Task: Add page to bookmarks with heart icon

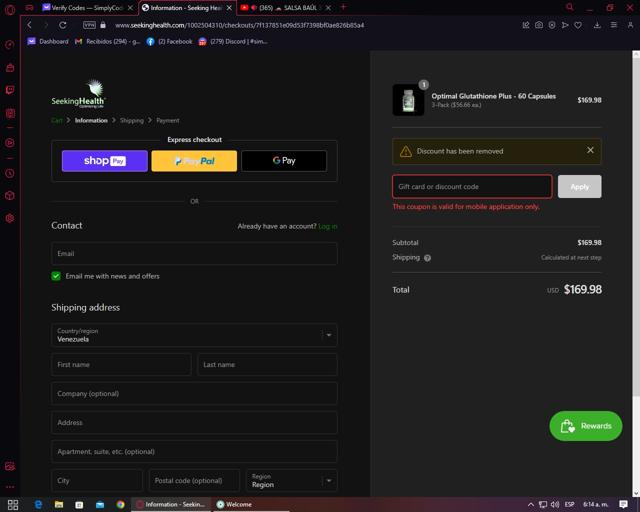Action: pos(578,25)
